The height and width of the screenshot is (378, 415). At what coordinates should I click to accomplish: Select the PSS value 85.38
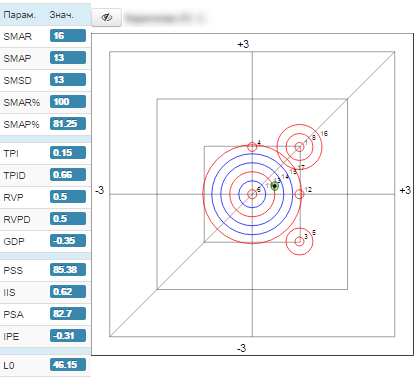[x=68, y=270]
